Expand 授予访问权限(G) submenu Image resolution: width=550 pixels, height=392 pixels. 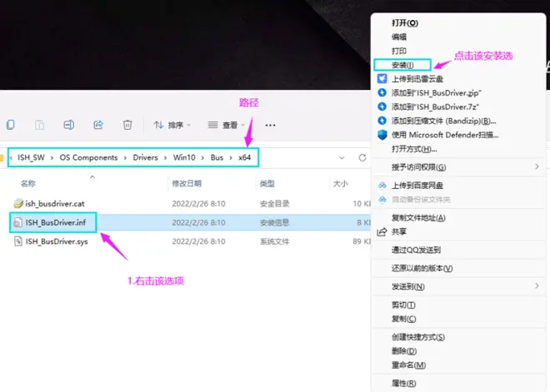(459, 167)
